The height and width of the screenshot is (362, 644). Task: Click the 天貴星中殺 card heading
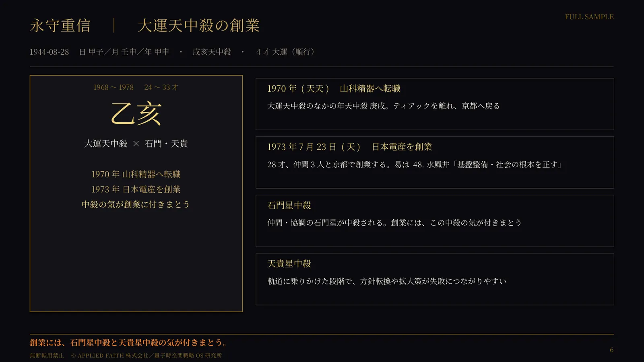(x=289, y=264)
